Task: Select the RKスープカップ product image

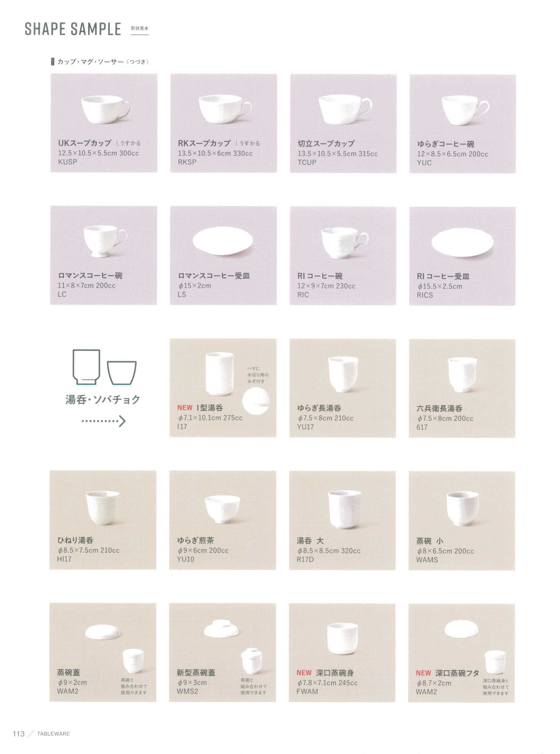Action: pyautogui.click(x=225, y=109)
